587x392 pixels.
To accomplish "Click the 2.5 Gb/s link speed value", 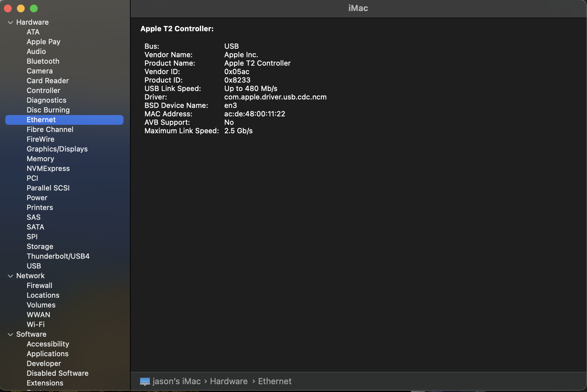I will [x=239, y=131].
